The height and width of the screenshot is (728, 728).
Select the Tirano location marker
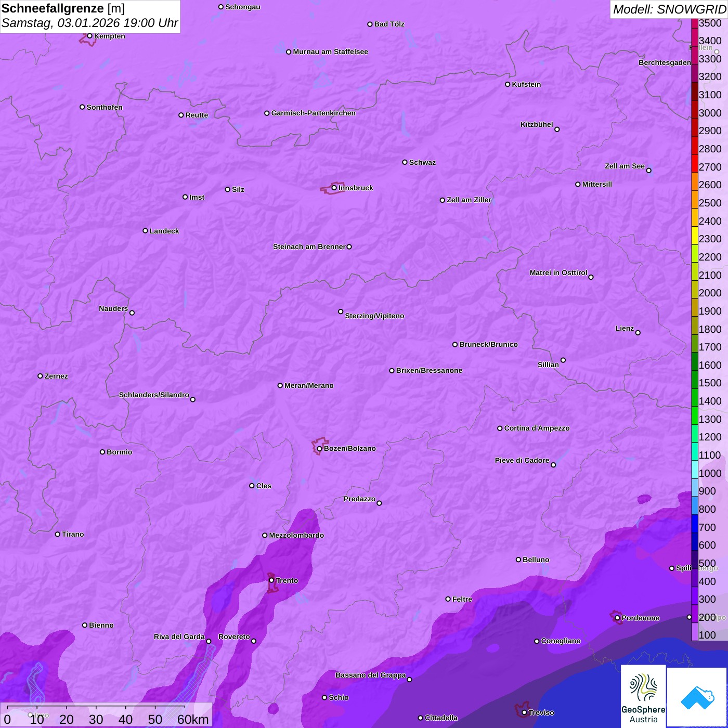58,534
